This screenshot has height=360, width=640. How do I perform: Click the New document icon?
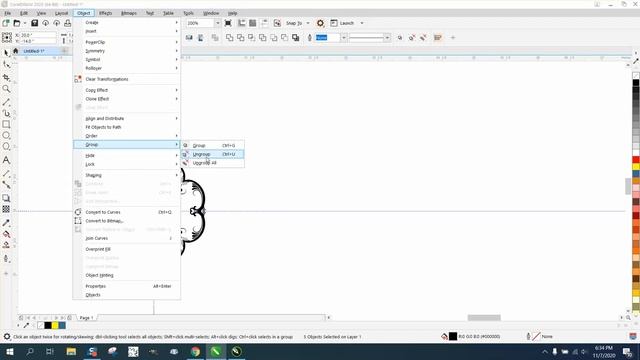[6, 23]
